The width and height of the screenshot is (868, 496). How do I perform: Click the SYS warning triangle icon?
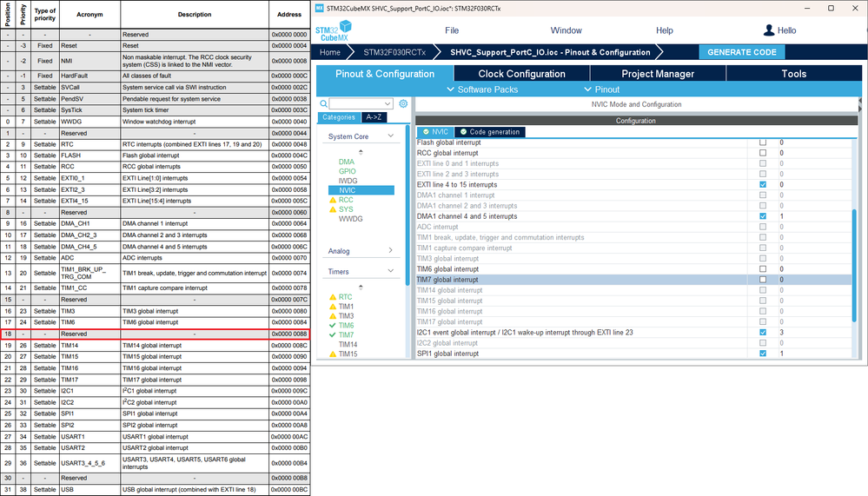(x=333, y=209)
